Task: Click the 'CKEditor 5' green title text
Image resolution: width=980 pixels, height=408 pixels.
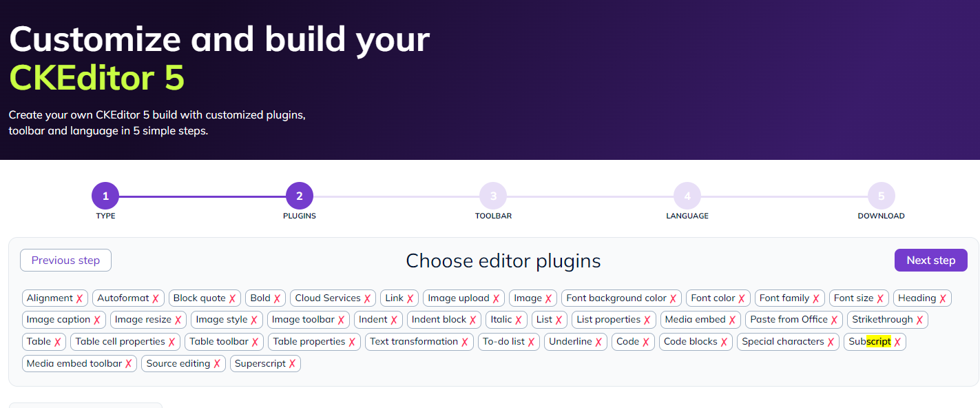Action: (97, 78)
